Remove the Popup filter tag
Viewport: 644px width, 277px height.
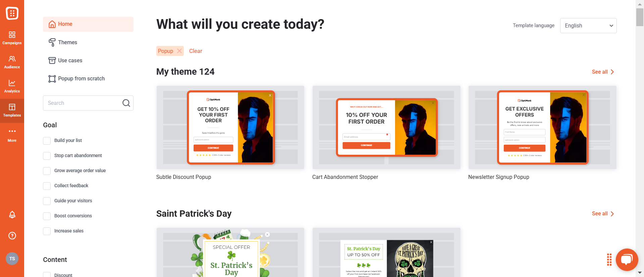click(x=179, y=51)
